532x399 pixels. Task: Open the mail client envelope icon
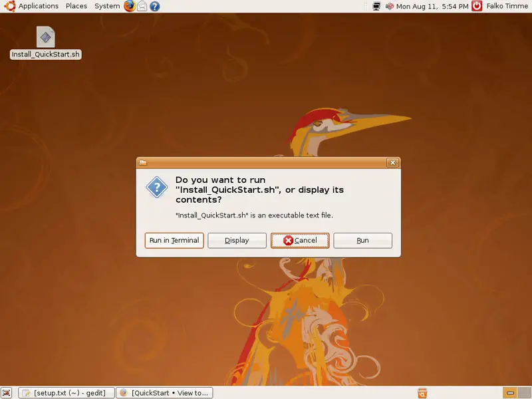pyautogui.click(x=142, y=6)
